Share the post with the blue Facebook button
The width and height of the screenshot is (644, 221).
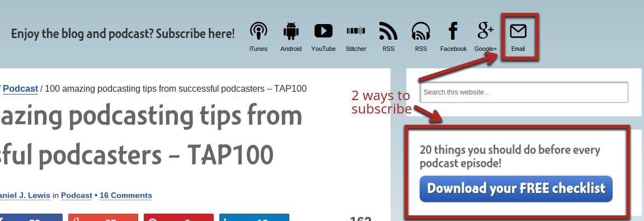(x=31, y=217)
